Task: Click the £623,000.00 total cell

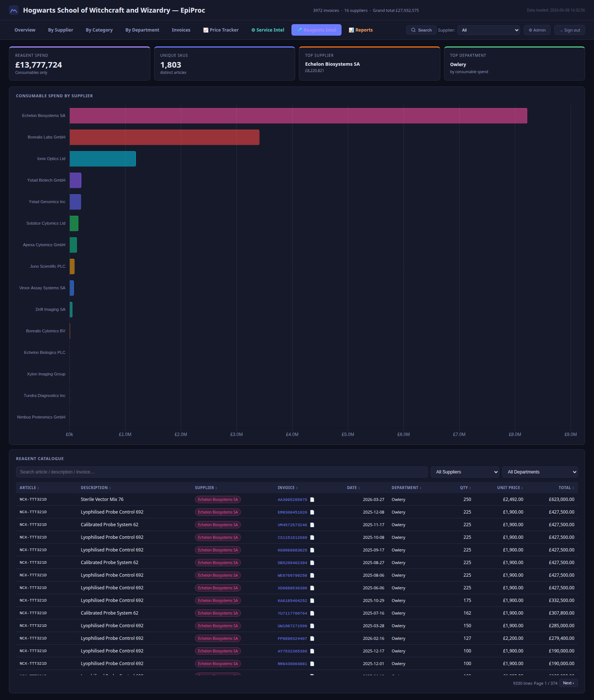Action: click(561, 499)
